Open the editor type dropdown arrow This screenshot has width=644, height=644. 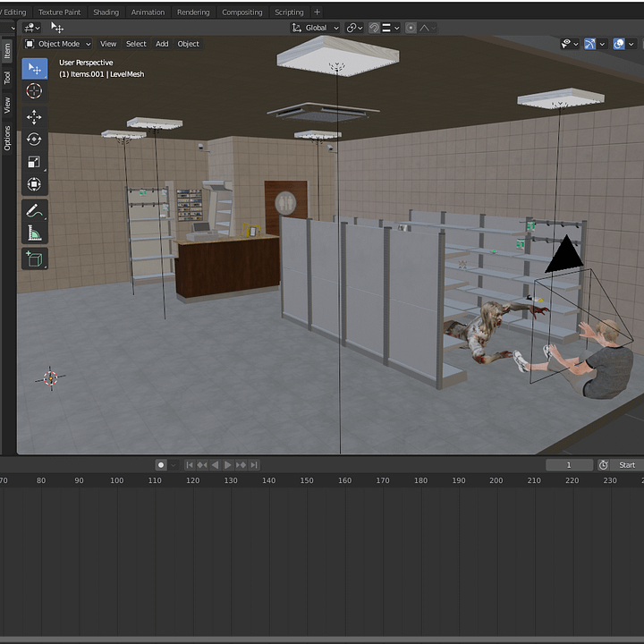pyautogui.click(x=38, y=28)
